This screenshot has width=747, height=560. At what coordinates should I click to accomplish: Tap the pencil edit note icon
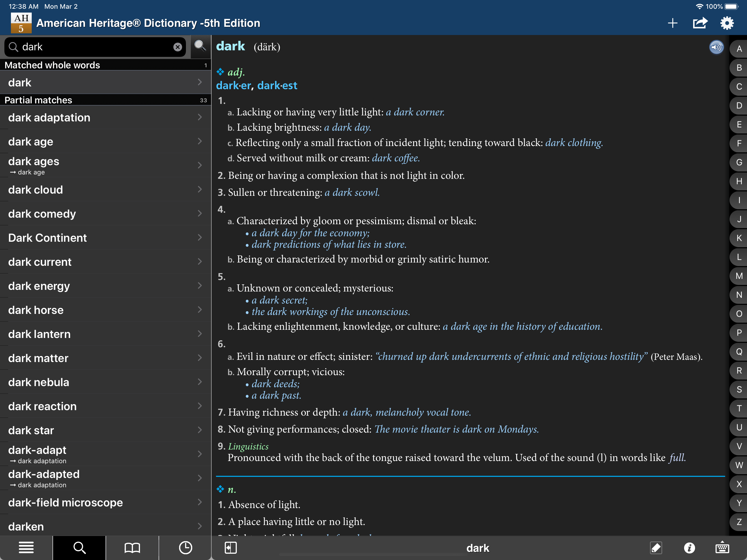[656, 547]
